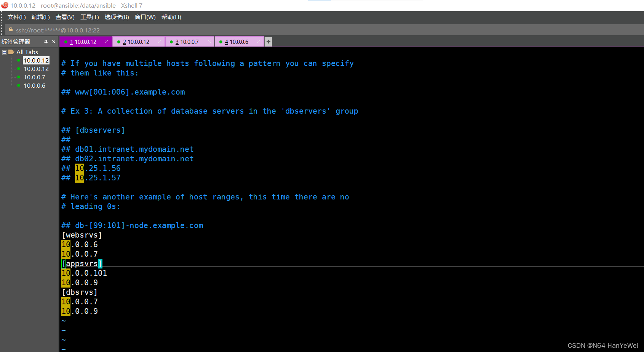
Task: Click the 标签管理器 panel title
Action: (x=16, y=42)
